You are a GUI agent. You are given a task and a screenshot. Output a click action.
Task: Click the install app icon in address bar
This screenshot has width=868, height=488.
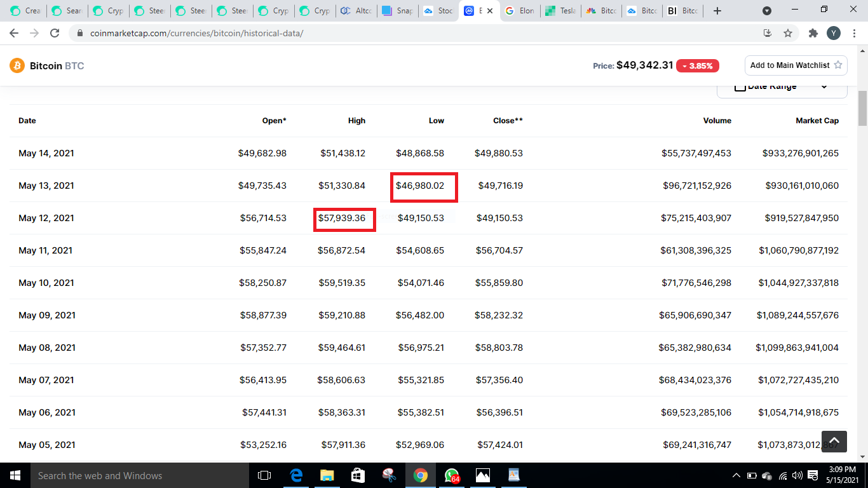[767, 33]
